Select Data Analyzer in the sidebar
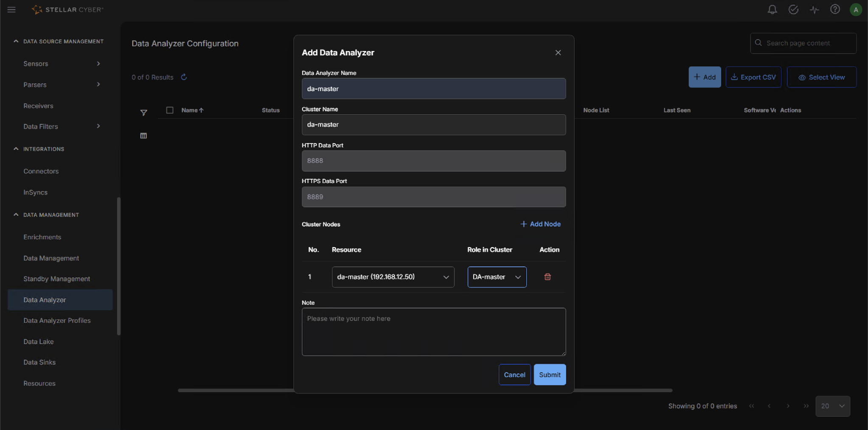This screenshot has height=430, width=868. coord(60,300)
